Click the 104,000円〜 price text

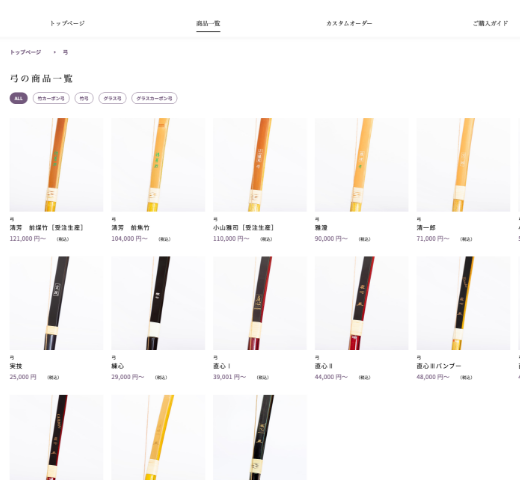(x=129, y=239)
